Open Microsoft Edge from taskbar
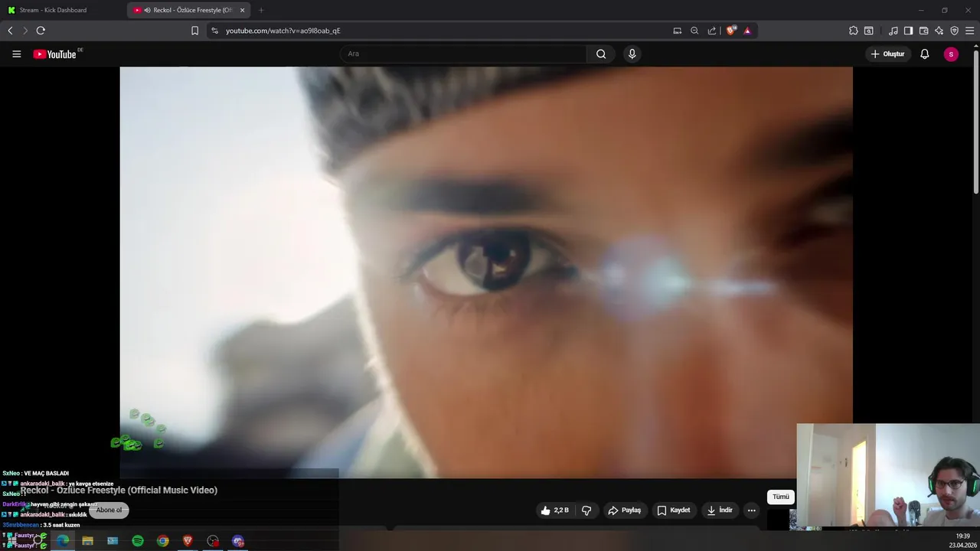This screenshot has width=980, height=551. 63,540
